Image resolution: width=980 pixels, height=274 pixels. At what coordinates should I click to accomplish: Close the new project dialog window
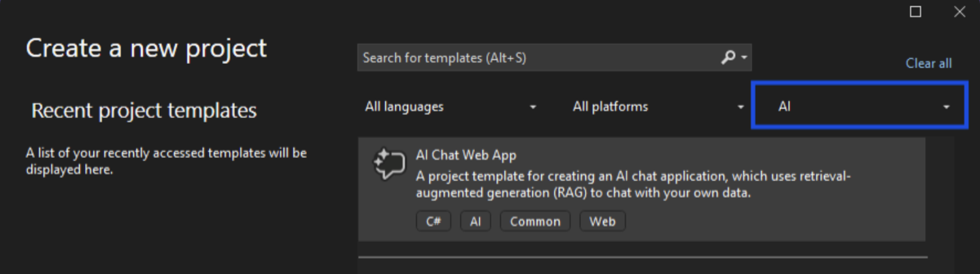[959, 12]
